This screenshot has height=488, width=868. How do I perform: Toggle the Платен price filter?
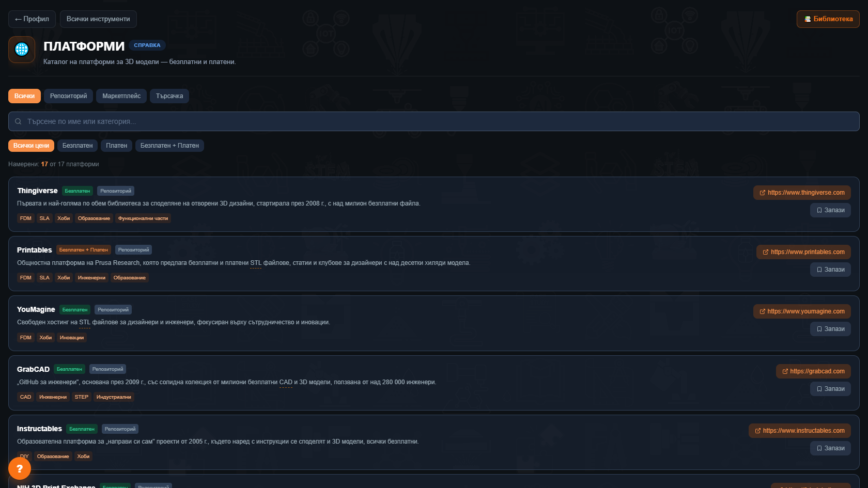click(117, 146)
